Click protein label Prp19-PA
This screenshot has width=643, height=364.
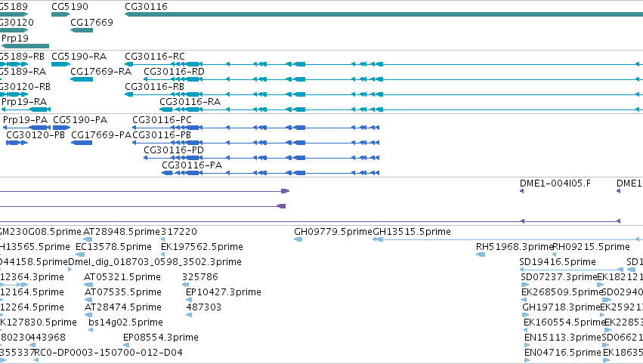click(25, 119)
